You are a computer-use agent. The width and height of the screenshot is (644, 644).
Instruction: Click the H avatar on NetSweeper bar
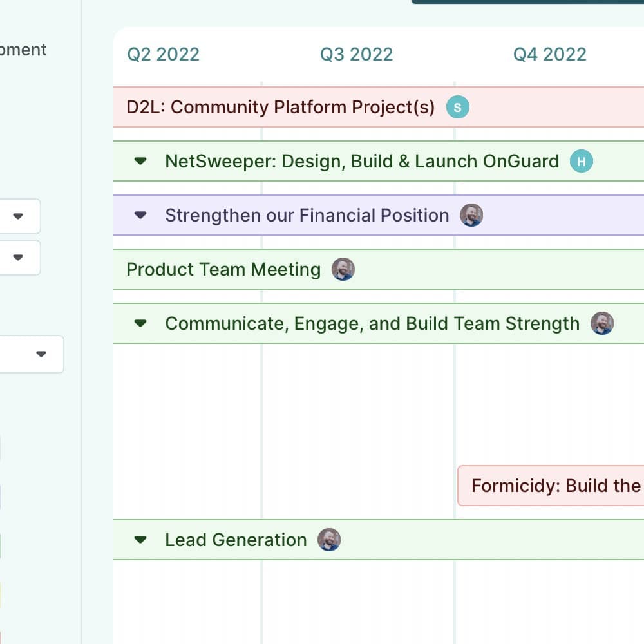coord(581,161)
